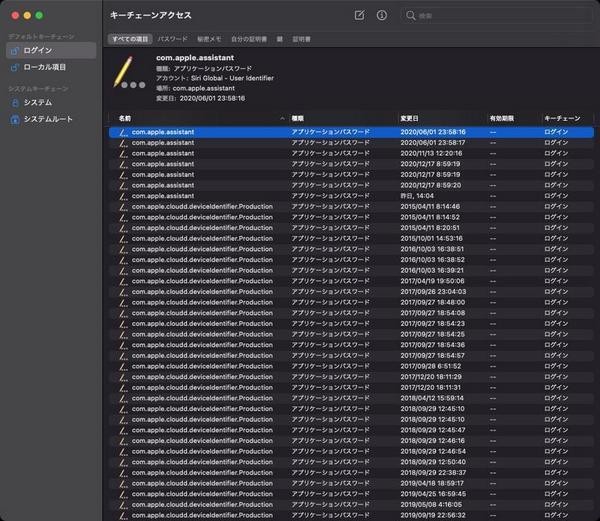
Task: Click date cell 2017/09/27 18:54:08
Action: point(433,313)
